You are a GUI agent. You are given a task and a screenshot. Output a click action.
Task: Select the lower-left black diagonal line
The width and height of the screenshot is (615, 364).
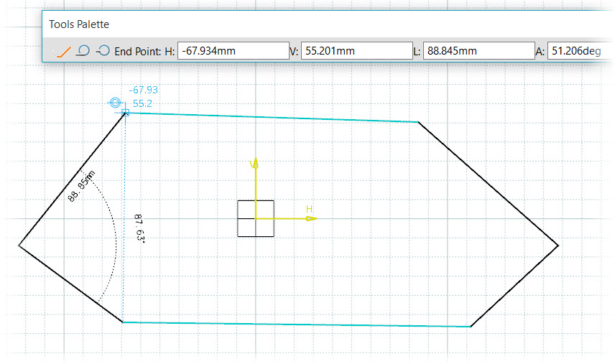pyautogui.click(x=70, y=284)
